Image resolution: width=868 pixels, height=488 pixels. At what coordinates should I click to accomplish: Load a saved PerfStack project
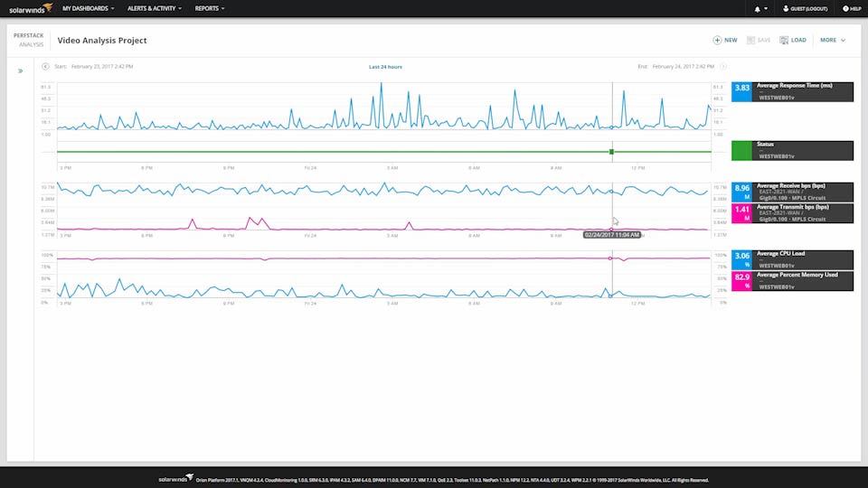(793, 40)
